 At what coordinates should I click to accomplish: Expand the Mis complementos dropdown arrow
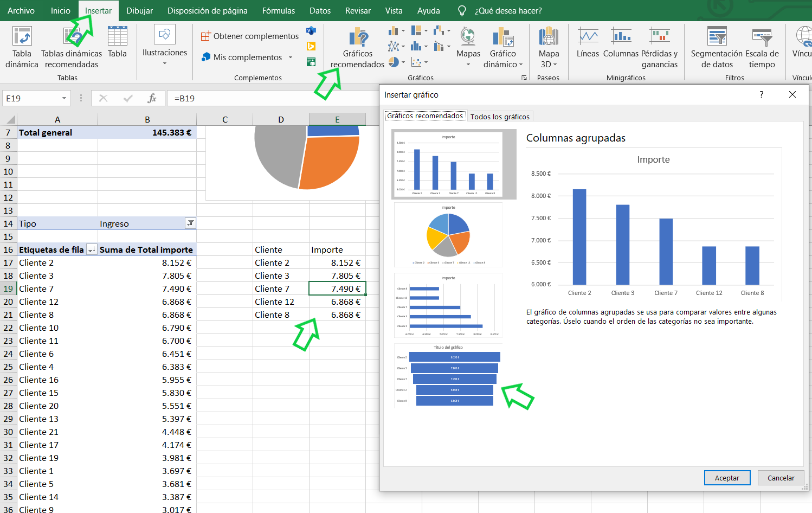pyautogui.click(x=291, y=57)
